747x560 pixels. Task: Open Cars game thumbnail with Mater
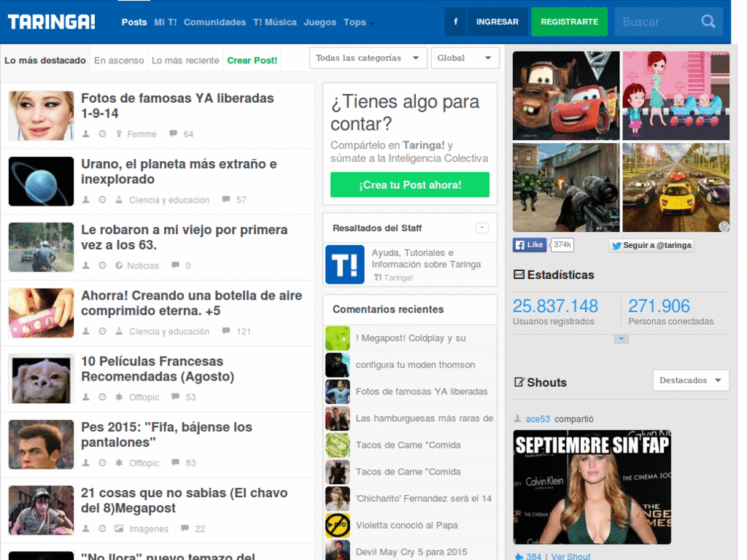click(566, 96)
